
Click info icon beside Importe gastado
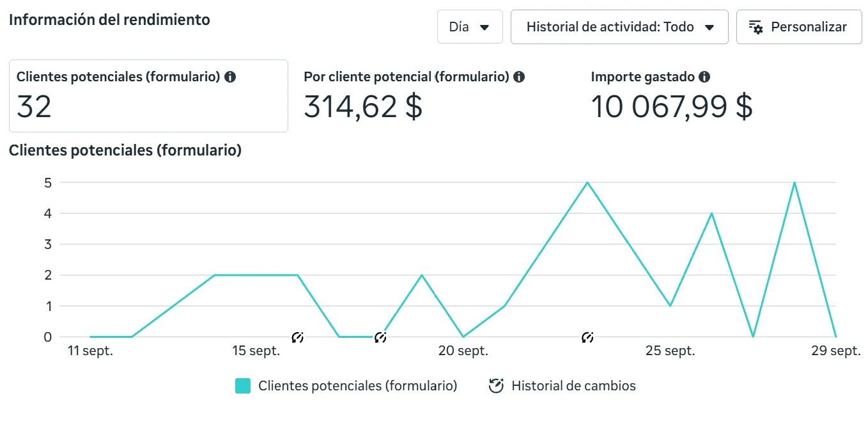(704, 77)
